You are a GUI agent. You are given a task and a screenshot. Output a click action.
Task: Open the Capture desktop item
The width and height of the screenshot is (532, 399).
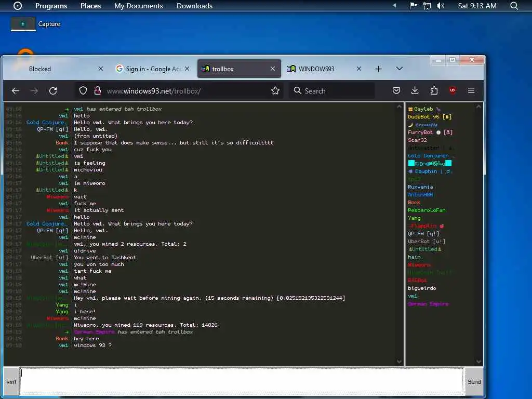36,24
